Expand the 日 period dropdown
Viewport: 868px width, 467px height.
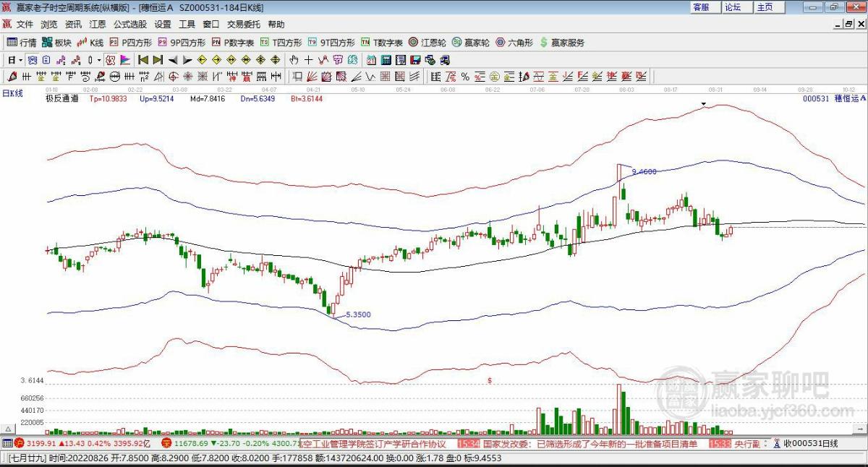point(20,60)
